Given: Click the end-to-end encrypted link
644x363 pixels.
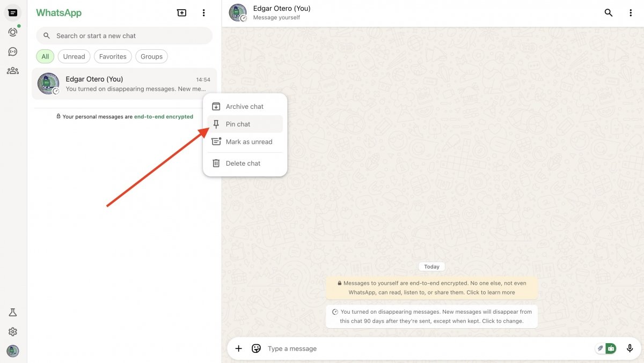Looking at the screenshot, I should (164, 116).
